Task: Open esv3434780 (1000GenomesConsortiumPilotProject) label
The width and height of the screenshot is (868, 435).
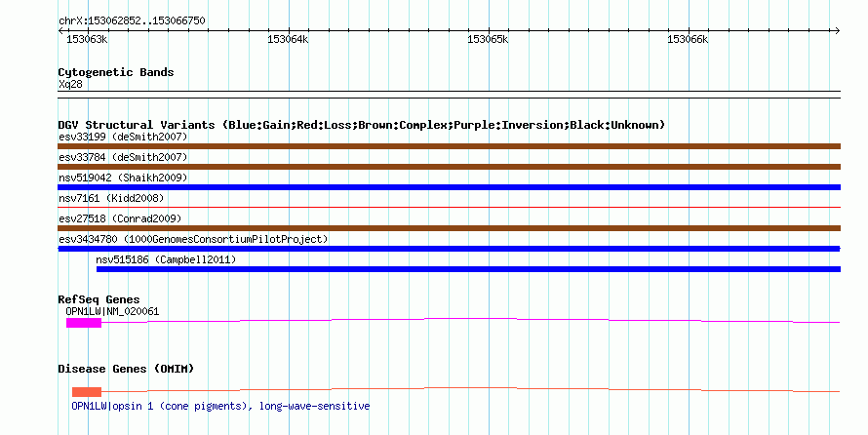Action: (x=193, y=239)
